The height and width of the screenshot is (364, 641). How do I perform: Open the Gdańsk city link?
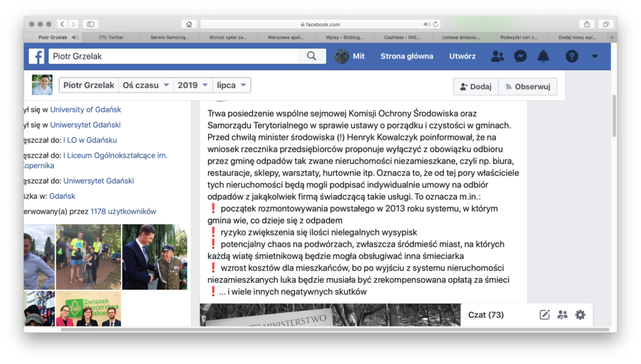coord(62,196)
